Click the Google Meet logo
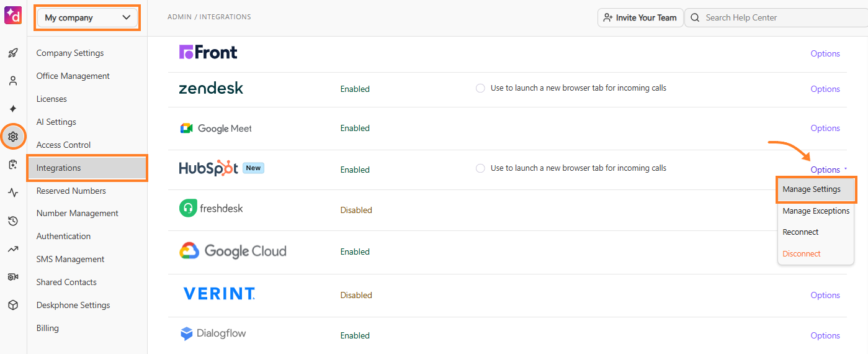Screen dimensions: 868x354 click(216, 129)
